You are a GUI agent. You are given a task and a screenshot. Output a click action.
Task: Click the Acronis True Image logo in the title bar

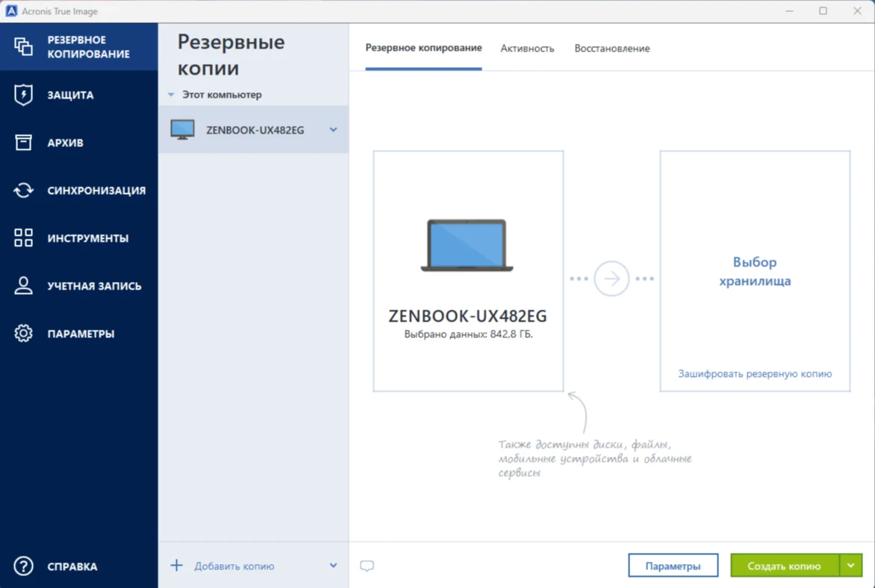coord(11,11)
